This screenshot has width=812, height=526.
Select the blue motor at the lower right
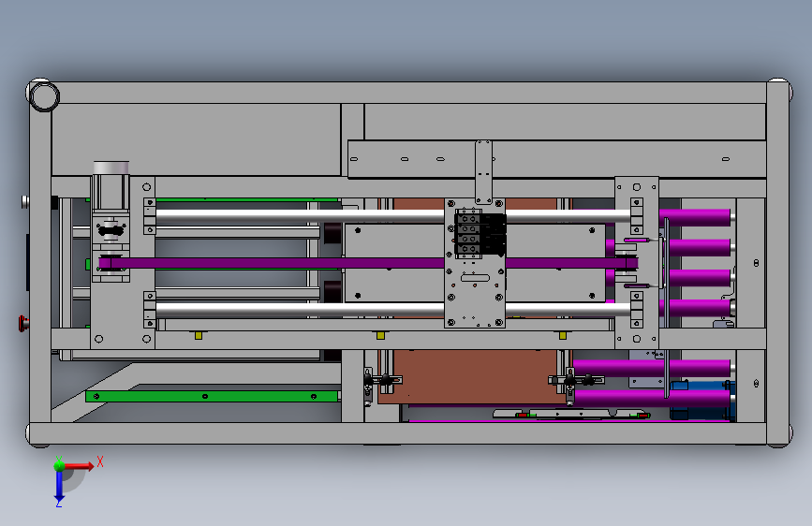point(702,401)
